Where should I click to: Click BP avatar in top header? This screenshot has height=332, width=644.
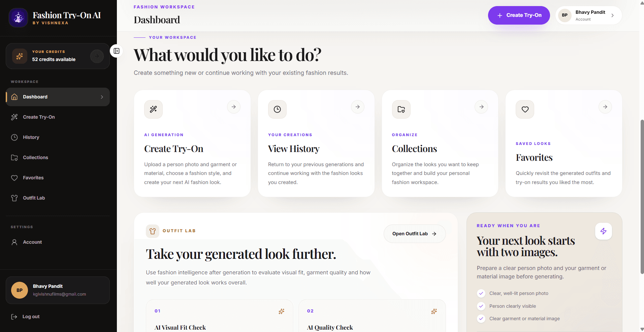click(565, 15)
